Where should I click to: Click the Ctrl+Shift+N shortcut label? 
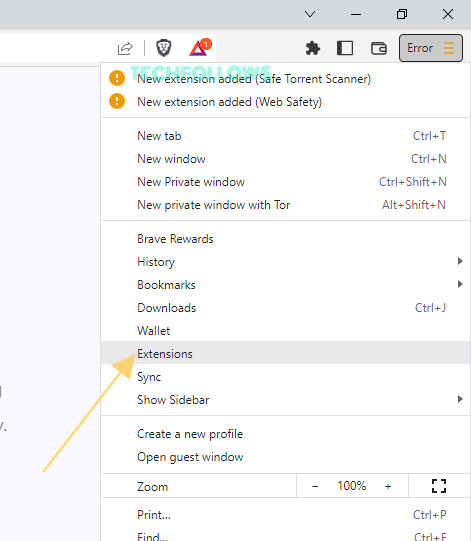click(413, 182)
